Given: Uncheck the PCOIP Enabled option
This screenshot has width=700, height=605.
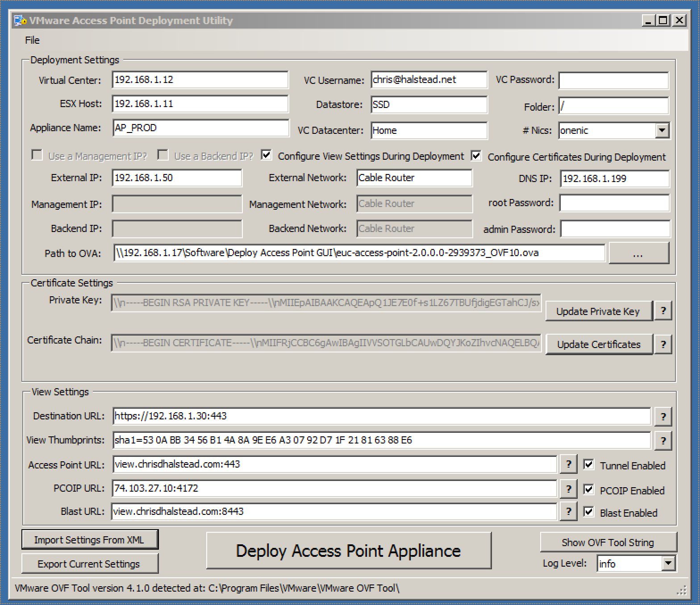Looking at the screenshot, I should coord(589,489).
